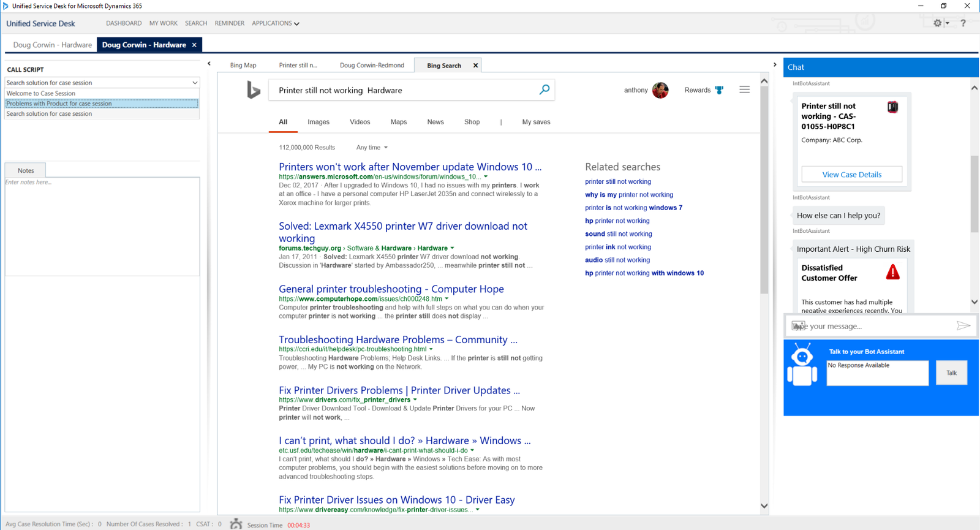Image resolution: width=980 pixels, height=530 pixels.
Task: Open the Reminder menu item
Action: 230,23
